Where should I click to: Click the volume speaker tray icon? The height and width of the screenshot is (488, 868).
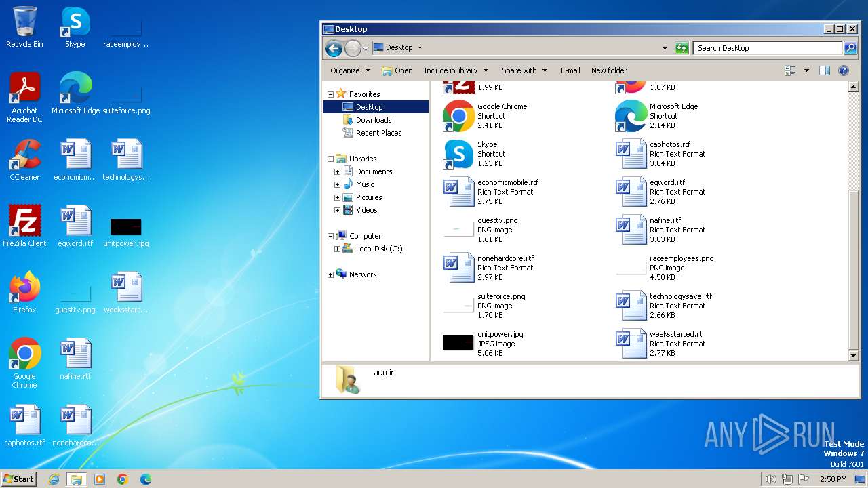pos(770,479)
